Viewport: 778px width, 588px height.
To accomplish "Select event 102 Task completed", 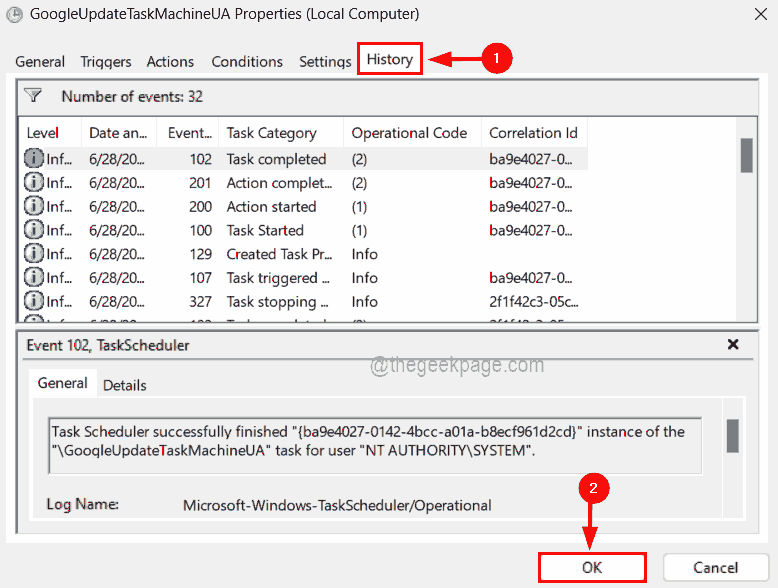I will (306, 159).
